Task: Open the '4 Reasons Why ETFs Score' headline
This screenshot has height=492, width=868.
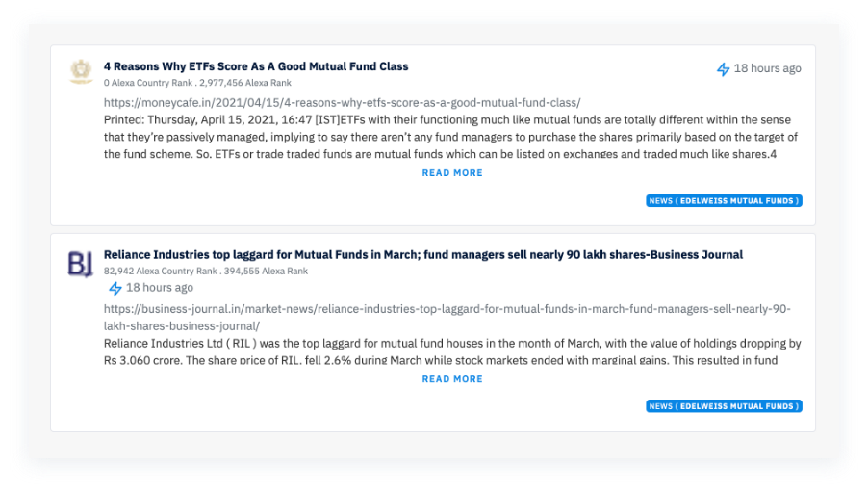Action: (x=256, y=66)
